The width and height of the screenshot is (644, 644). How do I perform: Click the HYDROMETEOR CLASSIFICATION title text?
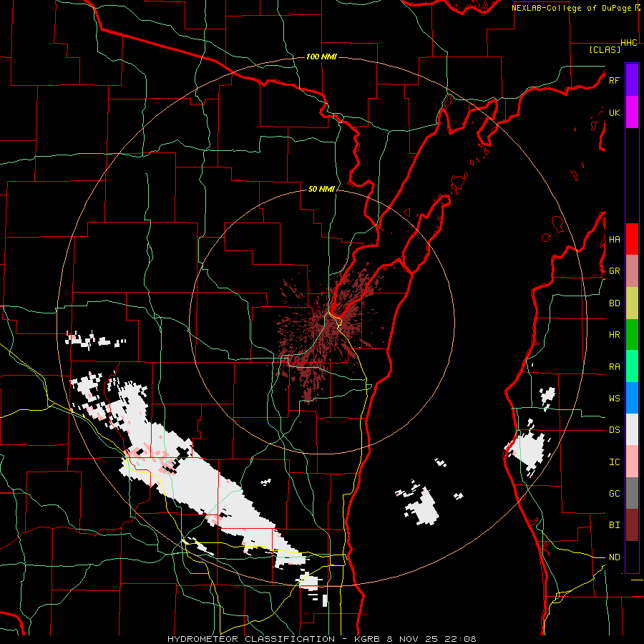(x=251, y=639)
